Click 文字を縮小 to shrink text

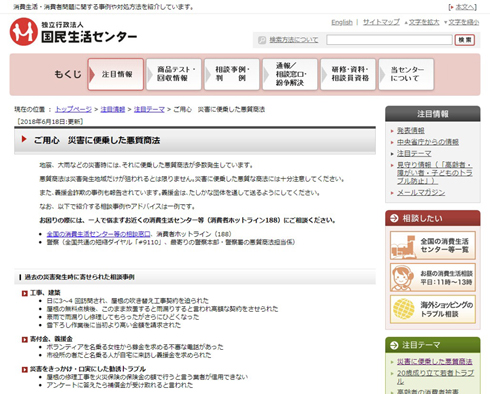463,22
